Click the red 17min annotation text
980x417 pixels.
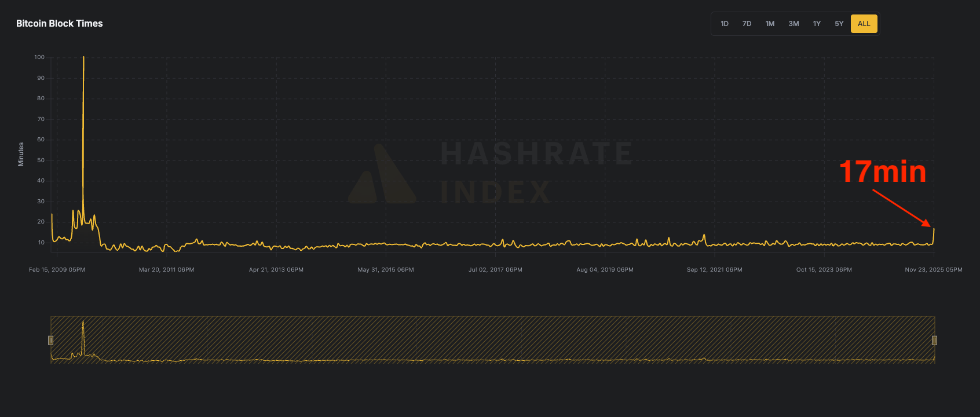click(882, 171)
